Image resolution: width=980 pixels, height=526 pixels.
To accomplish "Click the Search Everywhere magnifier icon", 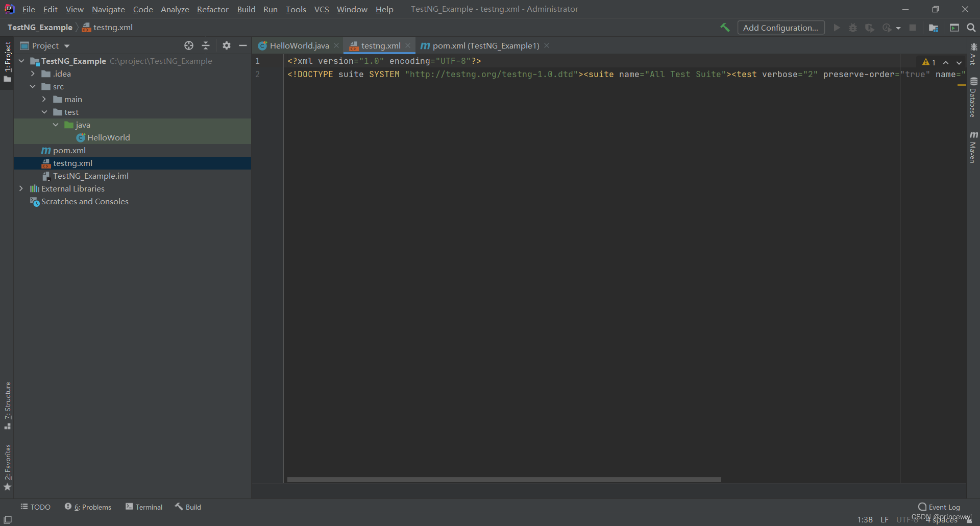I will (971, 28).
